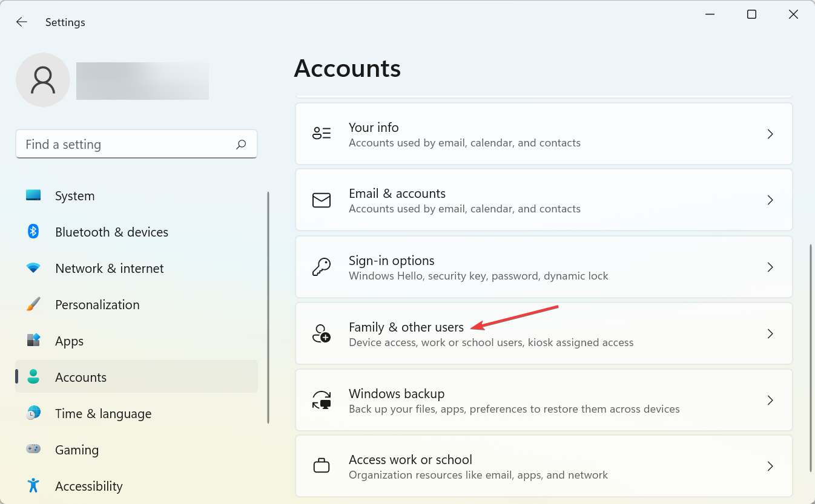The height and width of the screenshot is (504, 815).
Task: Click the Accounts person icon in sidebar
Action: 33,376
